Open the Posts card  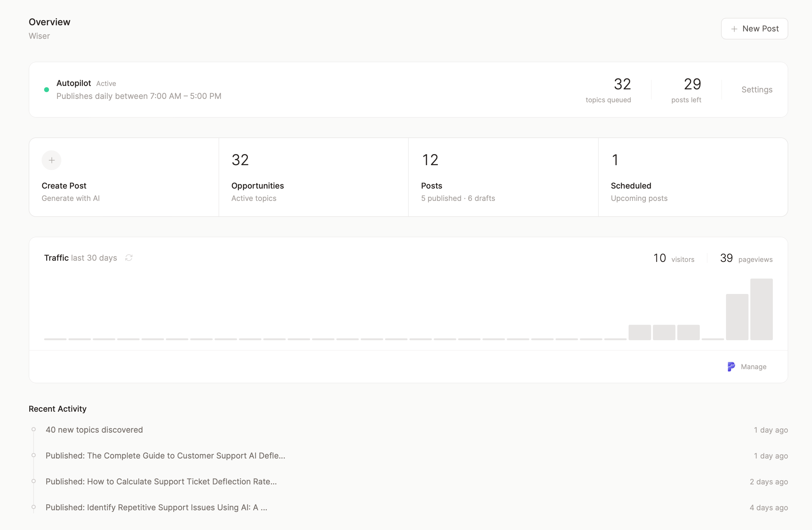[x=503, y=177]
